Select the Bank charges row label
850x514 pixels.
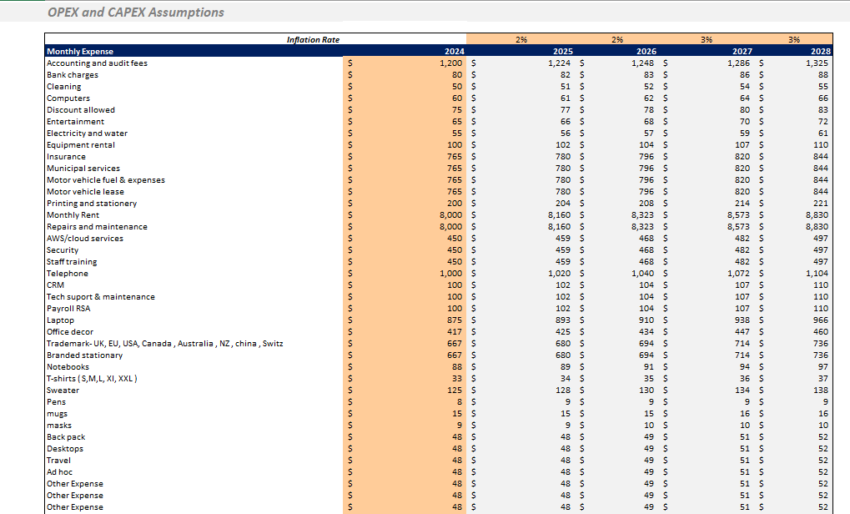(x=73, y=75)
